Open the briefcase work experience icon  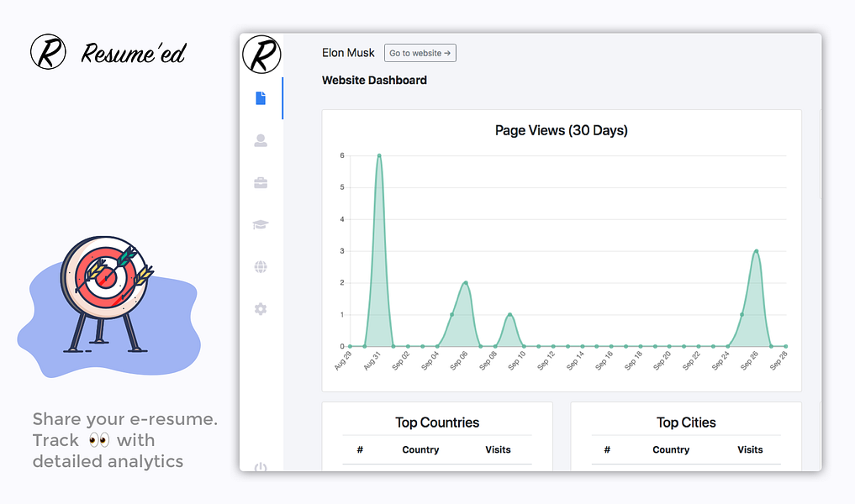point(261,182)
